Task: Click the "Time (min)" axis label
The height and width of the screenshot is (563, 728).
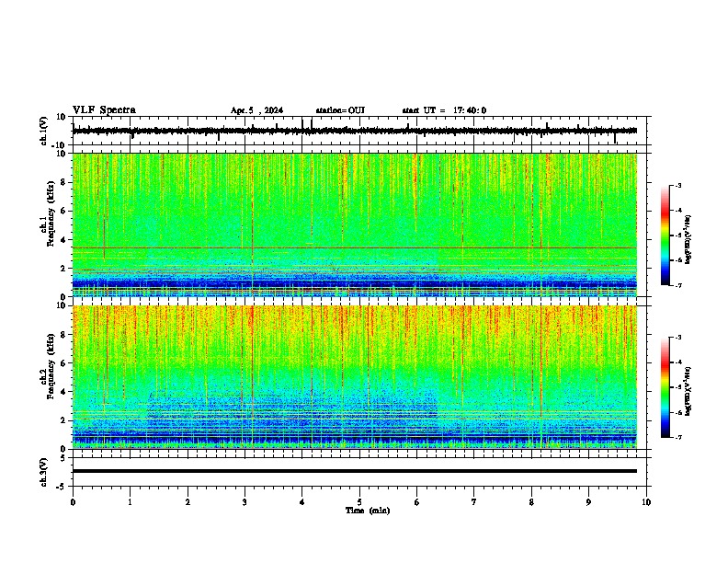Action: point(368,511)
